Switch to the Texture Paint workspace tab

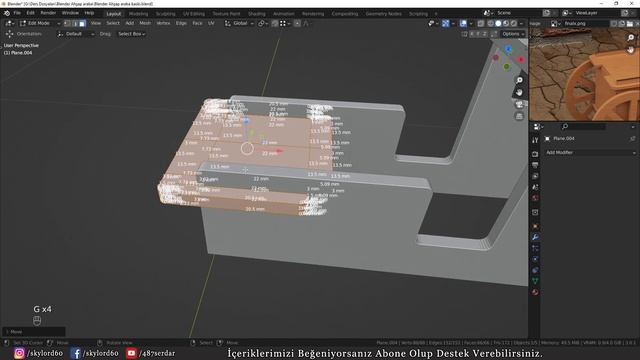226,13
